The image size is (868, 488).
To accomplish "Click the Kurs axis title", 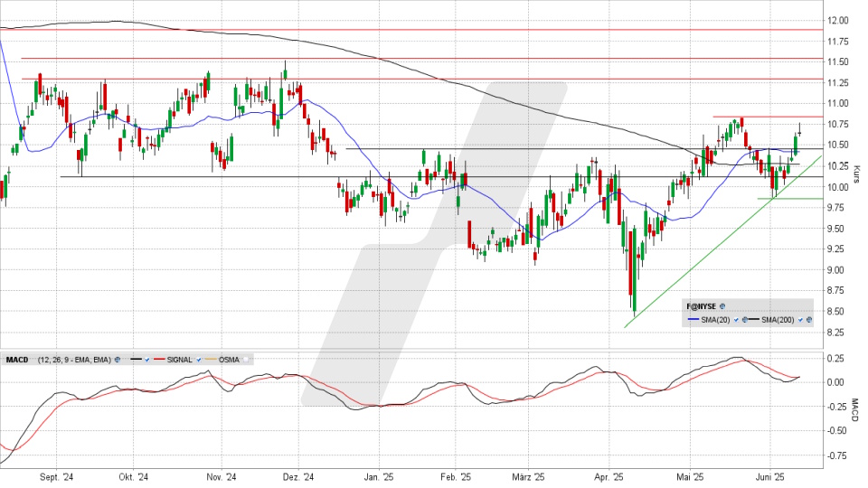I will click(856, 174).
